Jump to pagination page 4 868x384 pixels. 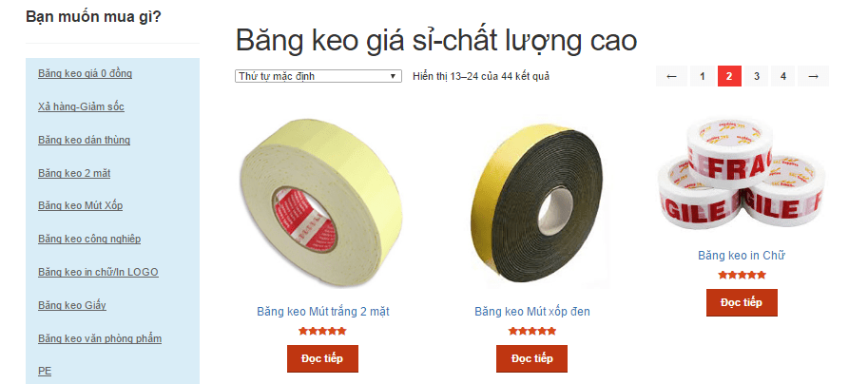pyautogui.click(x=782, y=76)
